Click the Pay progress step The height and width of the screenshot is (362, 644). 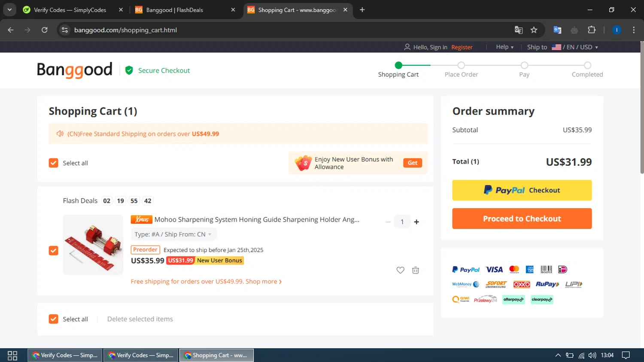point(524,70)
